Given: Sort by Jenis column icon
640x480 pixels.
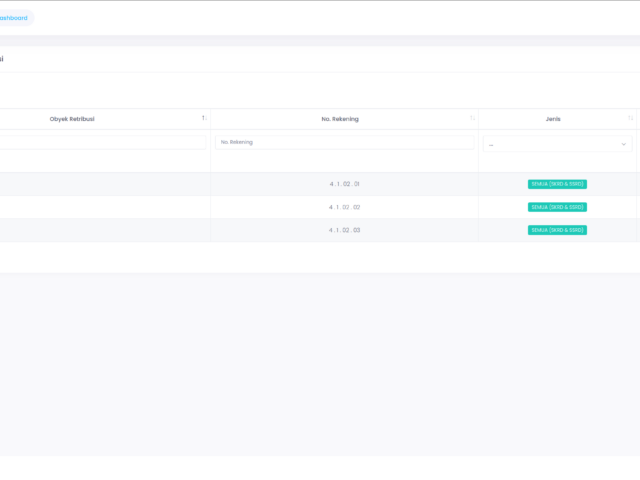Looking at the screenshot, I should (x=630, y=118).
